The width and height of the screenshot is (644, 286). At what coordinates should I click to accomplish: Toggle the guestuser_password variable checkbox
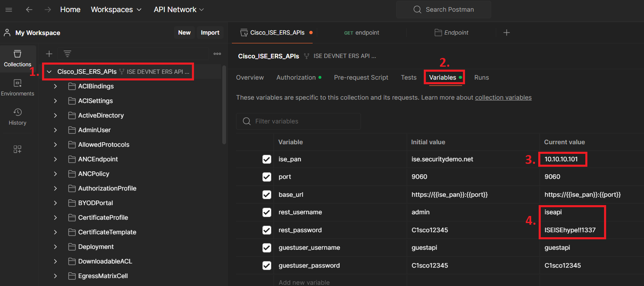(x=266, y=265)
